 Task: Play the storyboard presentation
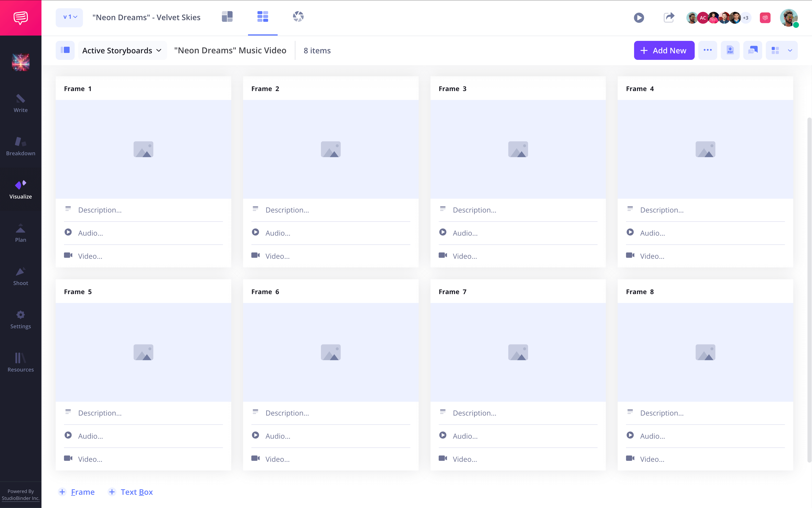pyautogui.click(x=639, y=17)
